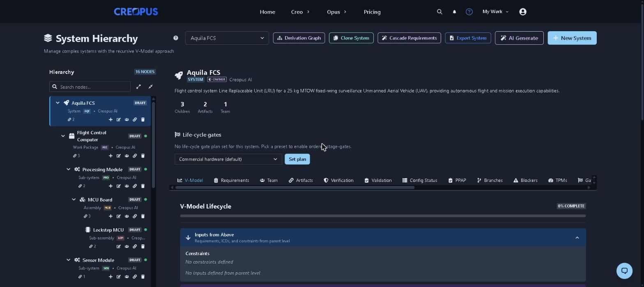Image resolution: width=644 pixels, height=287 pixels.
Task: Switch to the Requirements tab
Action: coord(231,180)
